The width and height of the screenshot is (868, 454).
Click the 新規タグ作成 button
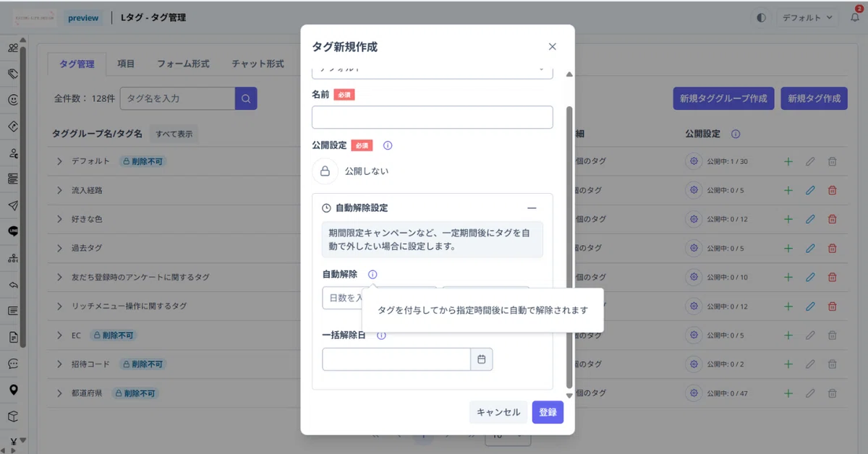(814, 98)
